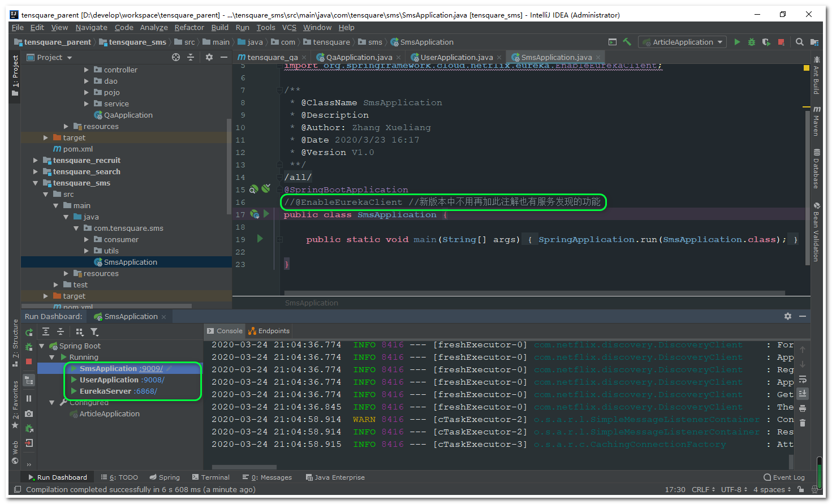Image resolution: width=832 pixels, height=504 pixels.
Task: Locate current file in Project panel (crosshair icon)
Action: [x=176, y=57]
